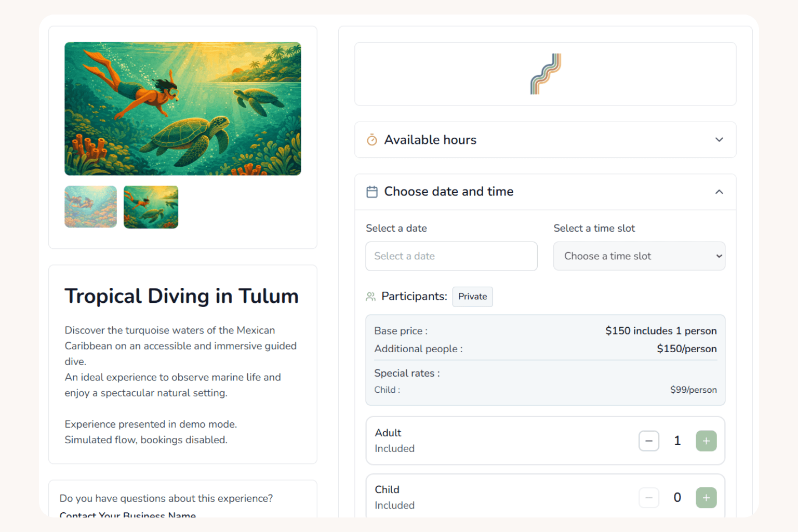Image resolution: width=798 pixels, height=532 pixels.
Task: Click the Select a date field
Action: click(x=451, y=256)
